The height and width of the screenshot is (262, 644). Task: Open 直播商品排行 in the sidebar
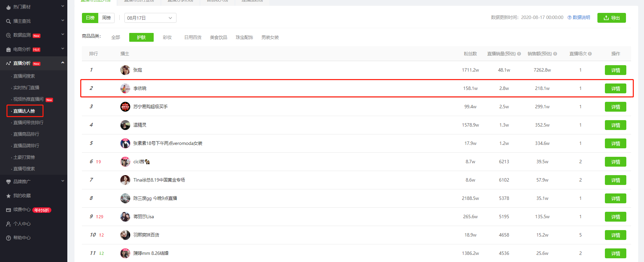[26, 134]
